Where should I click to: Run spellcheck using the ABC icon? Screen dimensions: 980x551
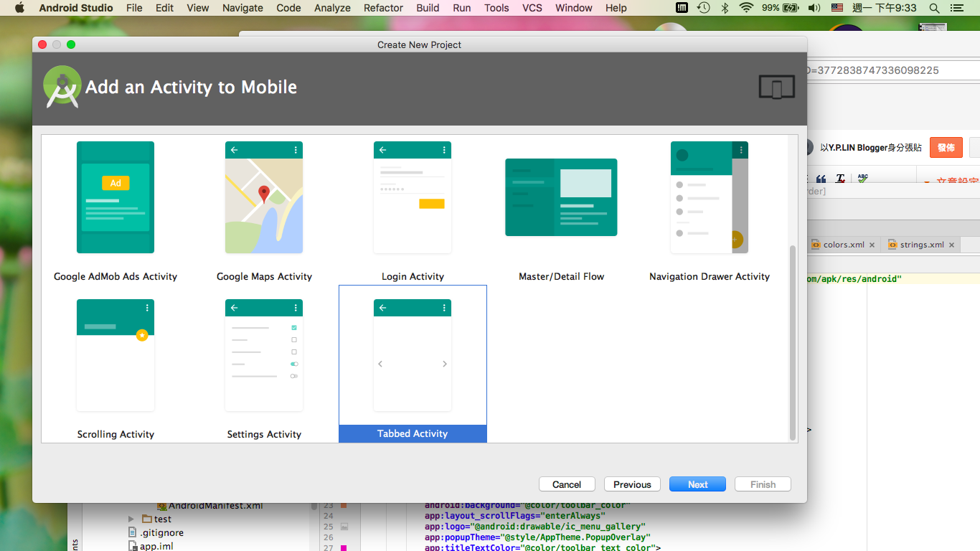[862, 178]
